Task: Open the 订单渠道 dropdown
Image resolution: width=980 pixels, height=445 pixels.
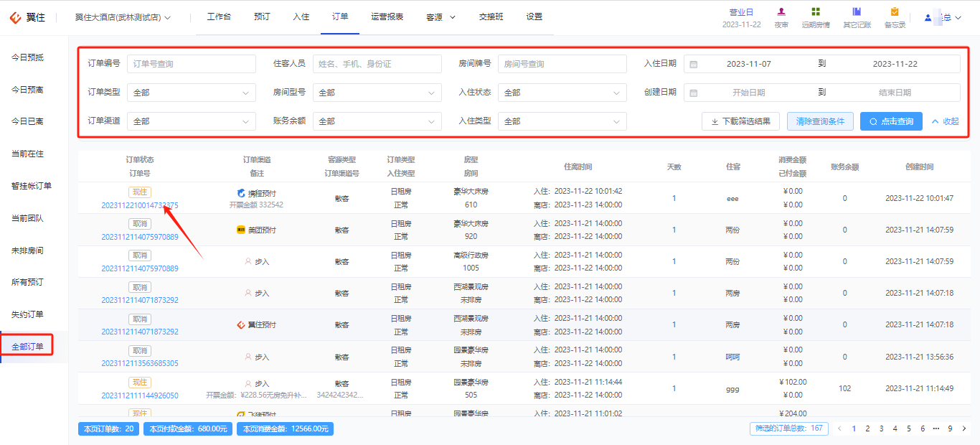Action: tap(192, 121)
